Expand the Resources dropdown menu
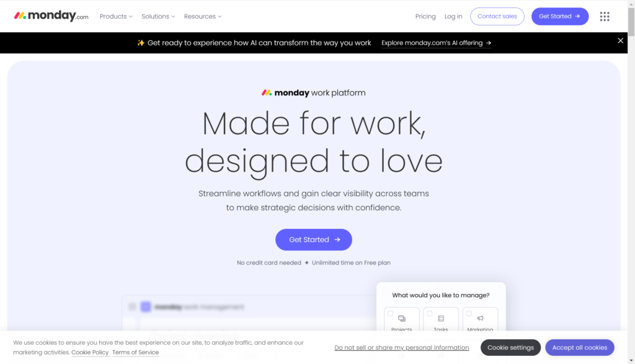Image resolution: width=635 pixels, height=364 pixels. pyautogui.click(x=203, y=17)
